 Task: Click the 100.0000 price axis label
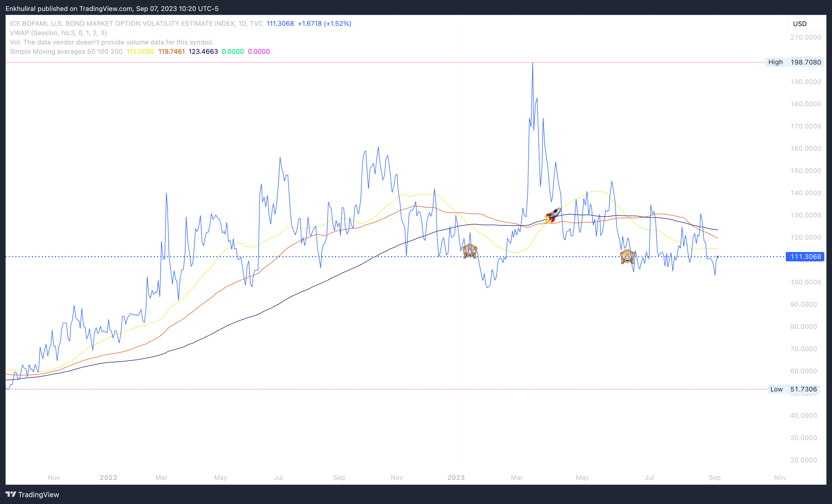(805, 282)
